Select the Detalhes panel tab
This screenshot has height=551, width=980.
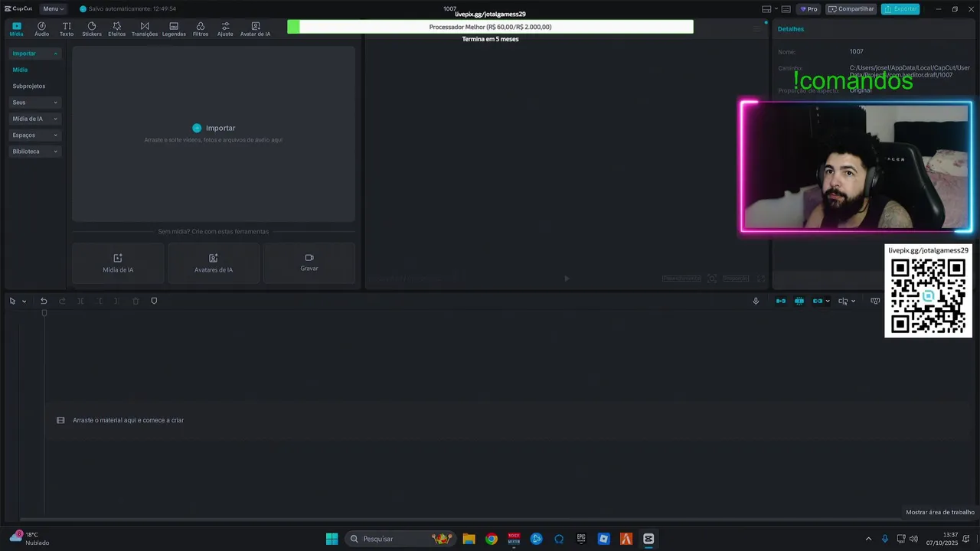[791, 29]
